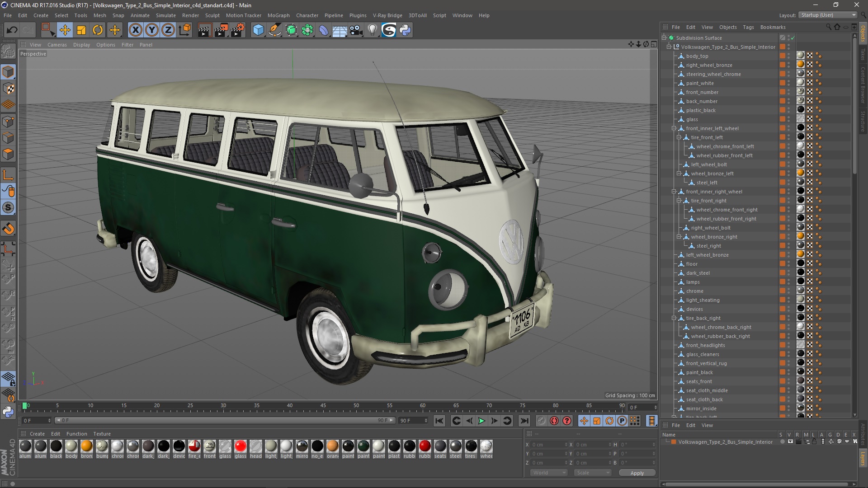
Task: Select the seat_cloth_middle object
Action: pos(707,390)
